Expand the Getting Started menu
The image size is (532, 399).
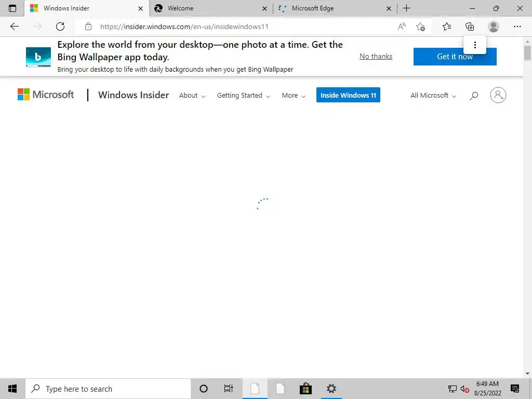coord(244,96)
